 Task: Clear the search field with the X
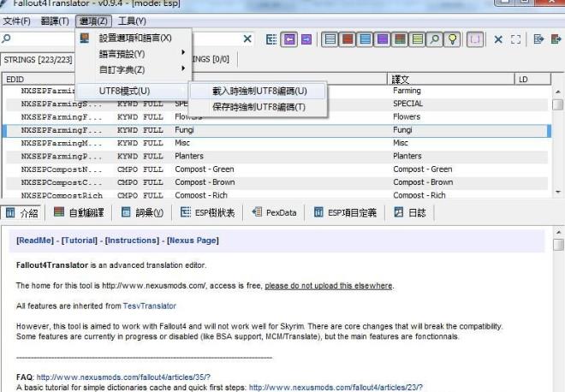247,39
